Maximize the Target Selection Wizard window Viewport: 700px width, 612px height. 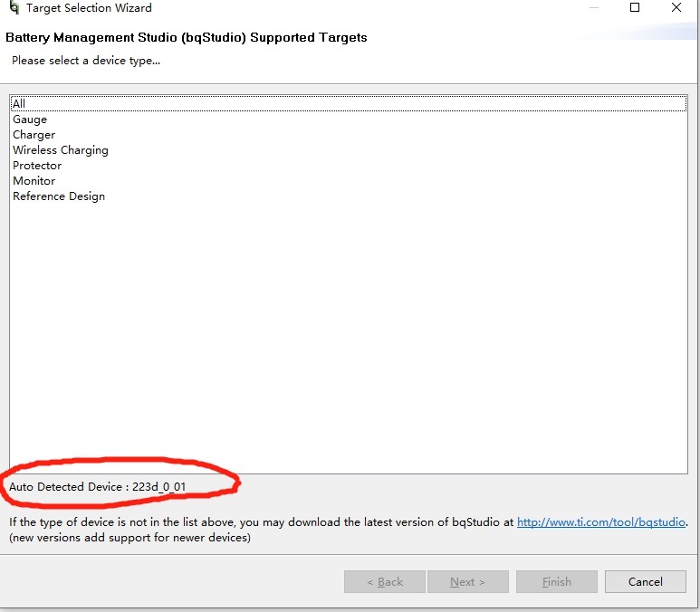635,7
